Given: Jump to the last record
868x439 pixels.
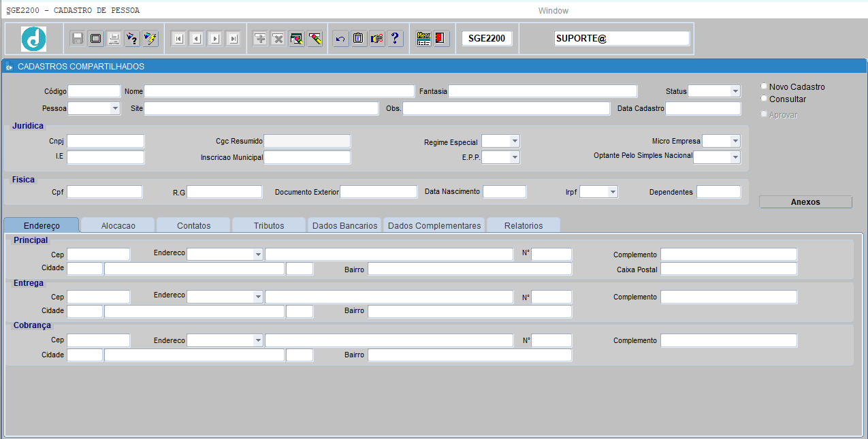Looking at the screenshot, I should click(x=233, y=39).
